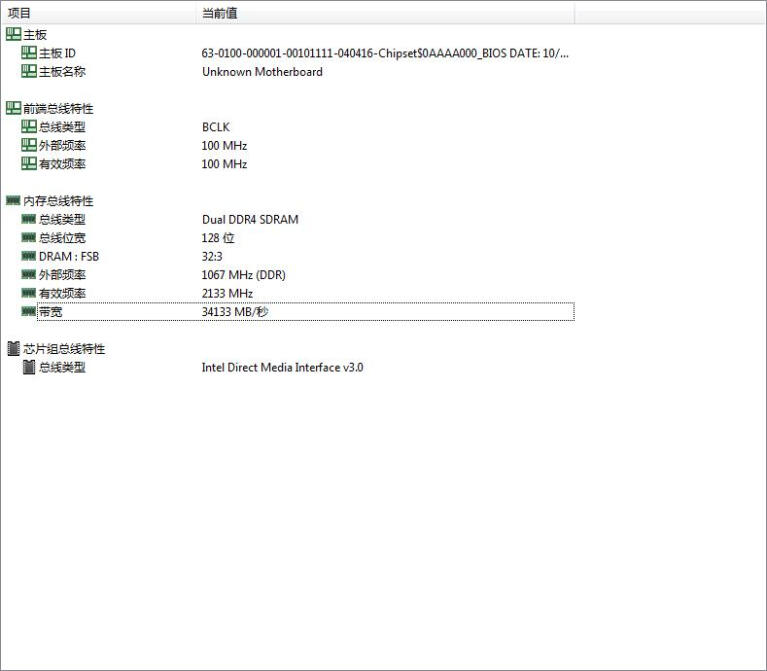Select the 前端总线特性 group heading
The image size is (767, 671).
(x=58, y=109)
